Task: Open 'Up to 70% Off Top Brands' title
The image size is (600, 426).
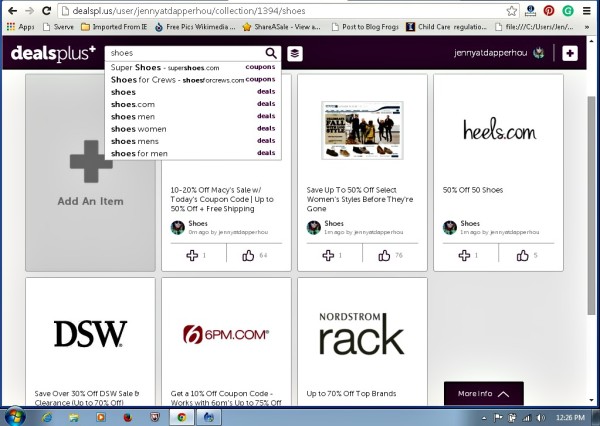Action: click(x=351, y=393)
